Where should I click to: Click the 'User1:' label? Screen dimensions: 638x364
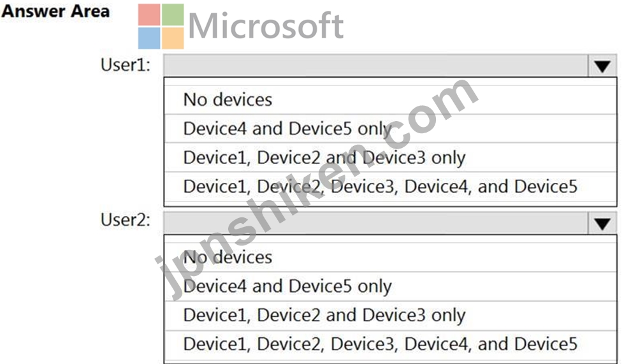[x=126, y=65]
